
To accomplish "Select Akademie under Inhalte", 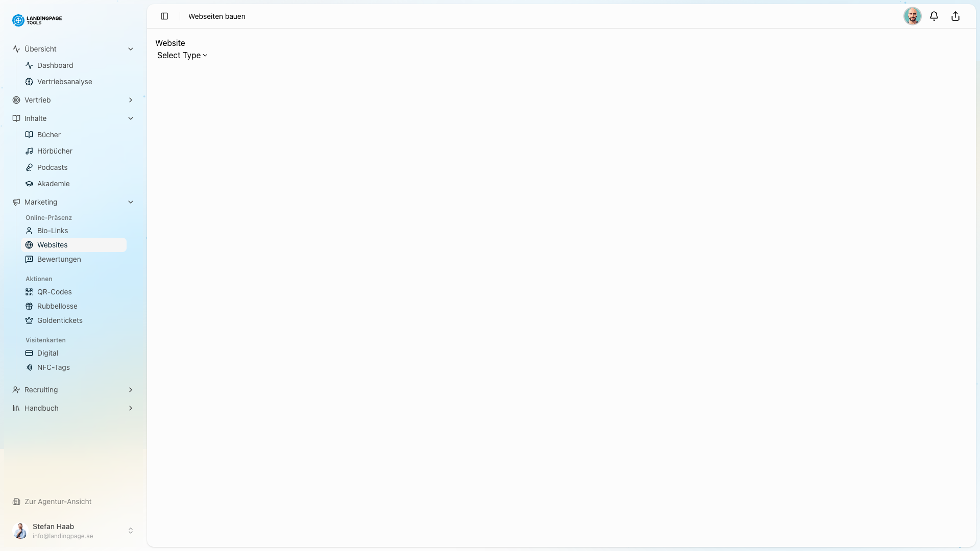I will [54, 184].
